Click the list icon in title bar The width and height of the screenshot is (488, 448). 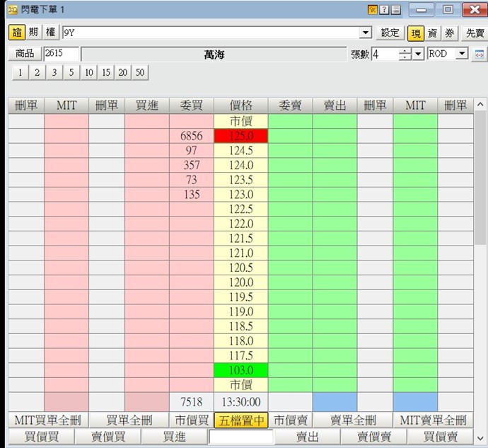pos(395,10)
